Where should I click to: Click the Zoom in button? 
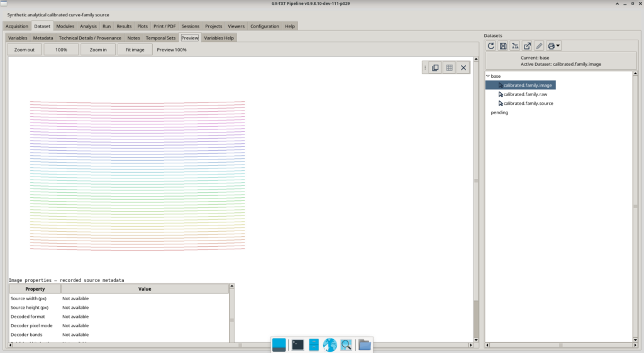98,50
